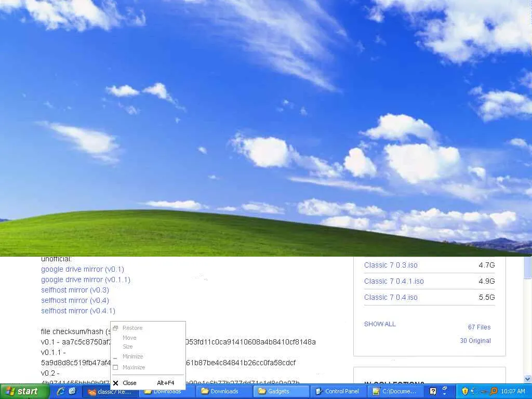Click the 5.5G file size text
532x399 pixels.
pos(486,297)
